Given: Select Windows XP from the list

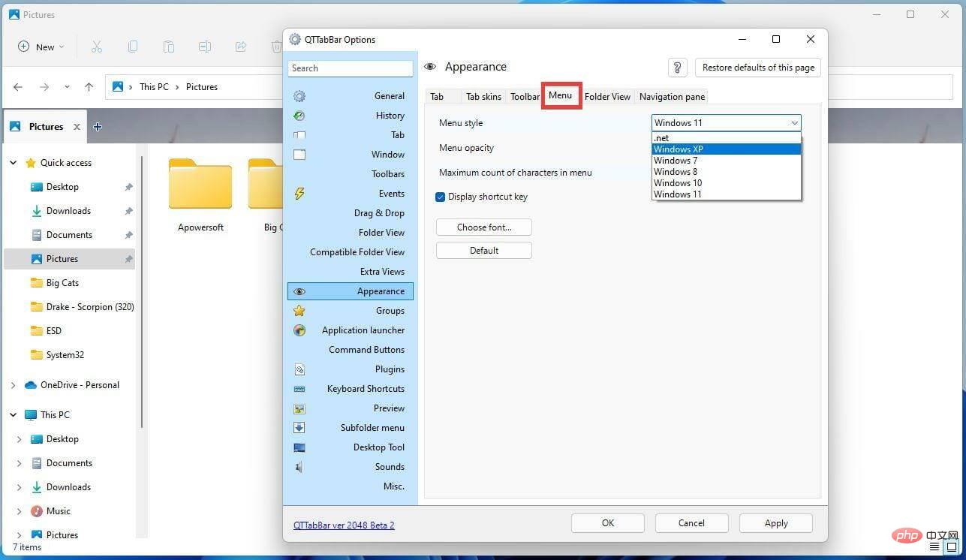Looking at the screenshot, I should pyautogui.click(x=726, y=149).
